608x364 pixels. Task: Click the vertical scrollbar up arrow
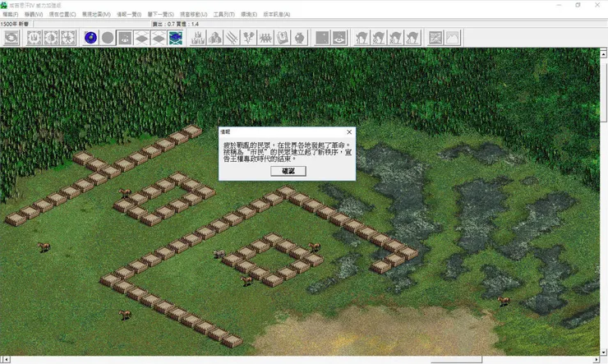click(x=603, y=54)
